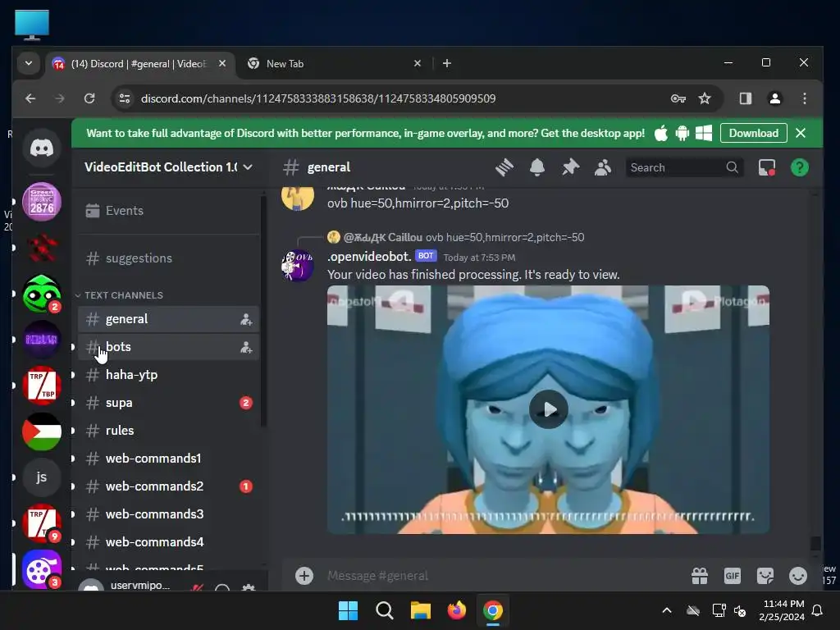Click the Download desktop app button
The image size is (840, 630).
pyautogui.click(x=753, y=133)
